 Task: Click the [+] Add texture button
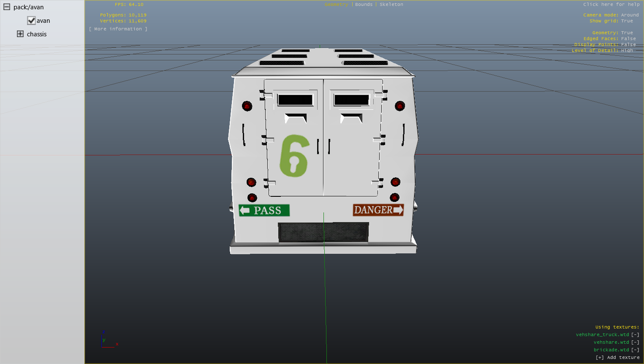pyautogui.click(x=617, y=358)
